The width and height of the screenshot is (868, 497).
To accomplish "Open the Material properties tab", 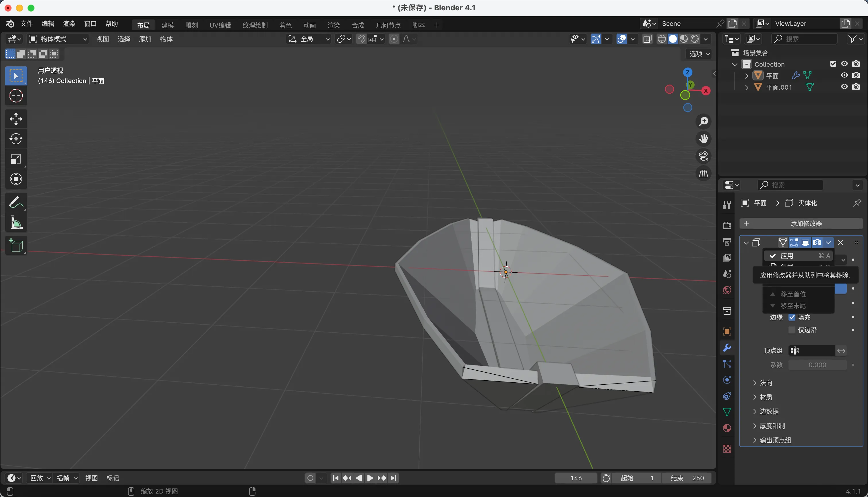I will coord(727,428).
